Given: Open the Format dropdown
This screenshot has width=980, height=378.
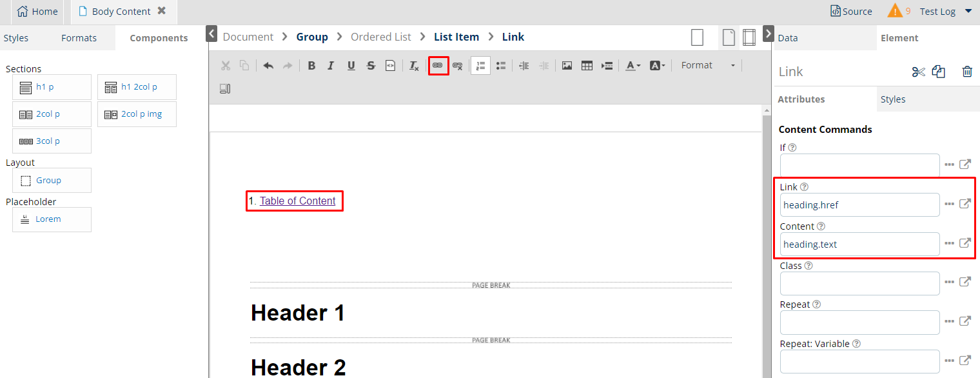Looking at the screenshot, I should (x=707, y=66).
